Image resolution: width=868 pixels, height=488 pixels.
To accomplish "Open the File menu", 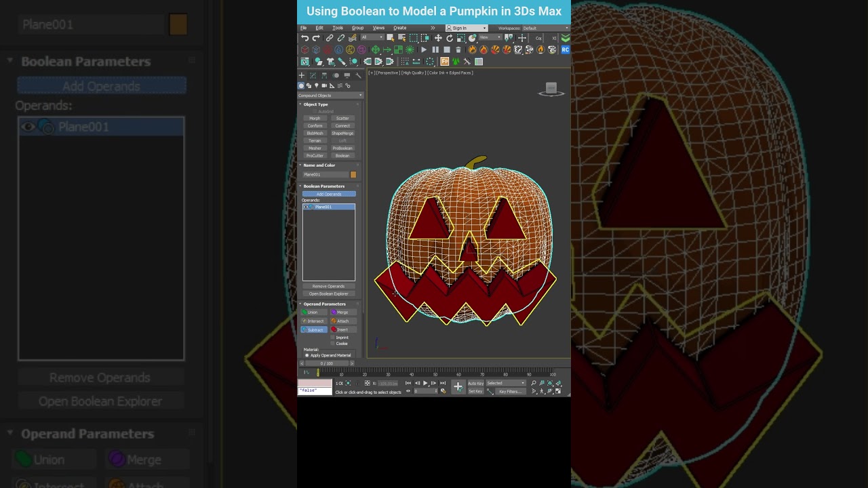I will click(303, 28).
